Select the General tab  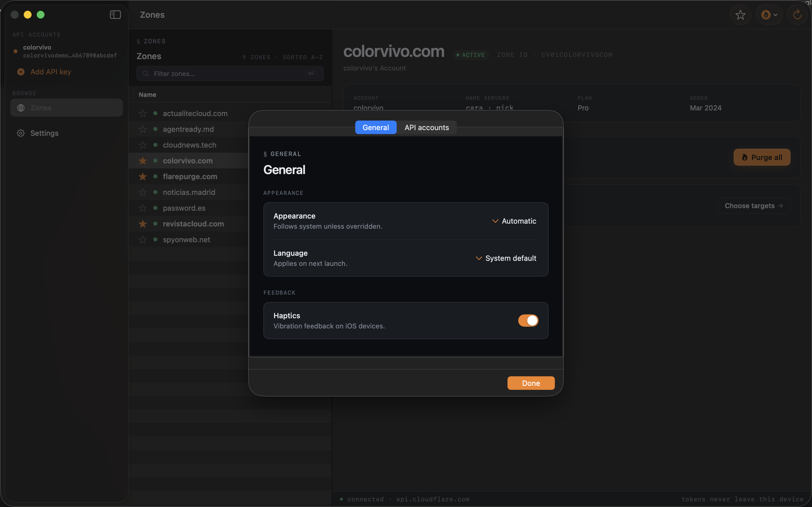pyautogui.click(x=376, y=127)
